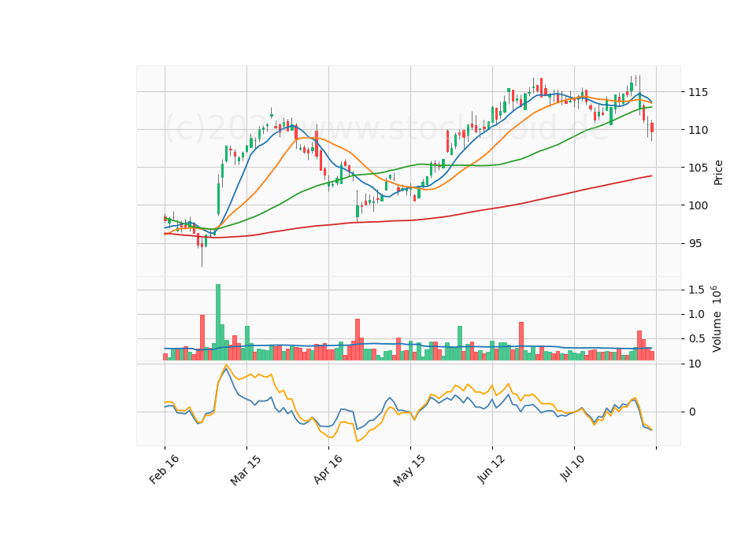This screenshot has width=756, height=543.
Task: Click the Jul 10 date label
Action: [573, 467]
